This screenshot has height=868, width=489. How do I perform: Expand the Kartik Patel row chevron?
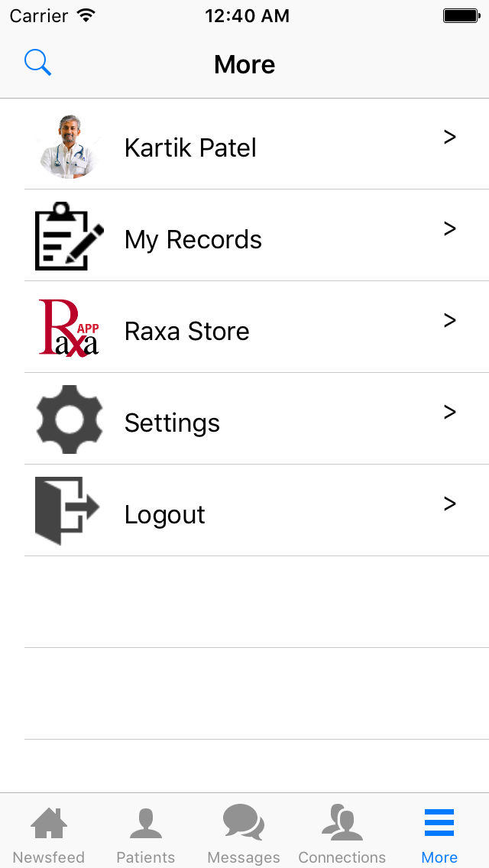[x=450, y=137]
